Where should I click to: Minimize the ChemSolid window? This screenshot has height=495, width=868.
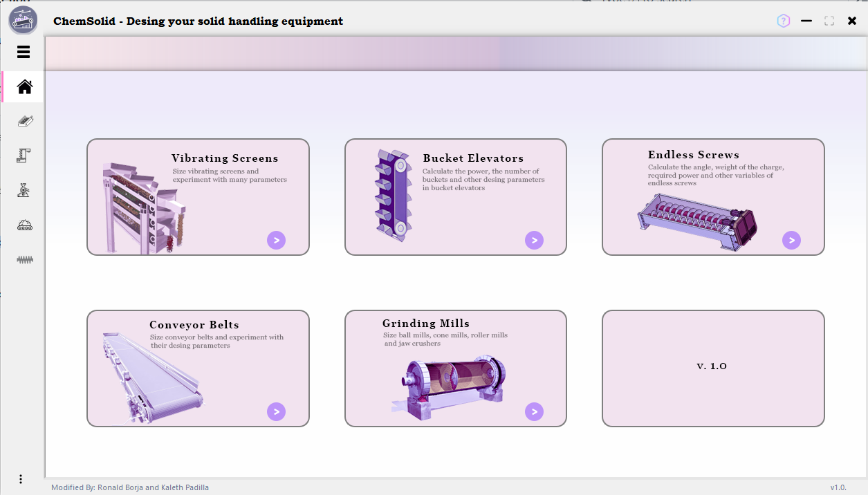click(x=806, y=21)
